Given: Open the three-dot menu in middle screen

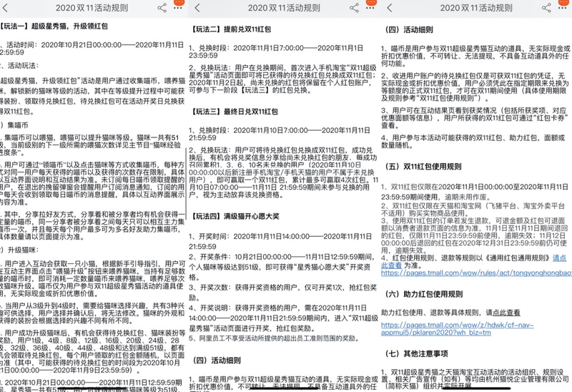Looking at the screenshot, I should pyautogui.click(x=370, y=8).
